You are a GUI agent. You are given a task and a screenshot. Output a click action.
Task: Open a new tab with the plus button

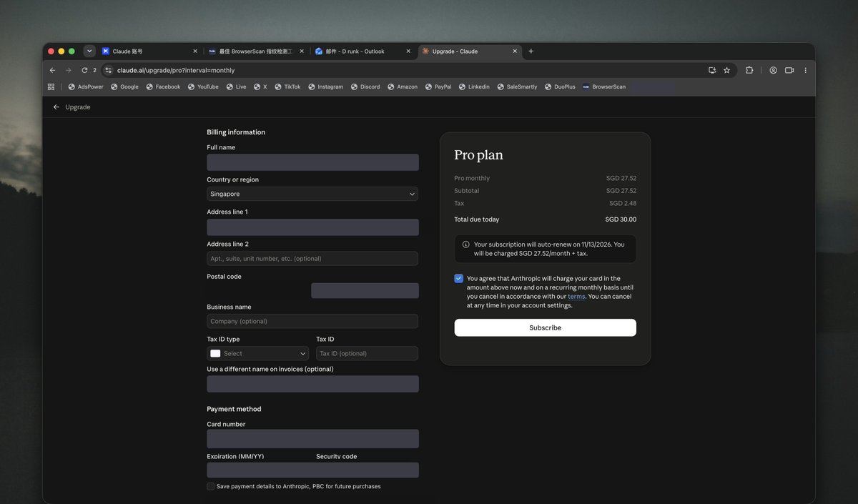point(531,51)
